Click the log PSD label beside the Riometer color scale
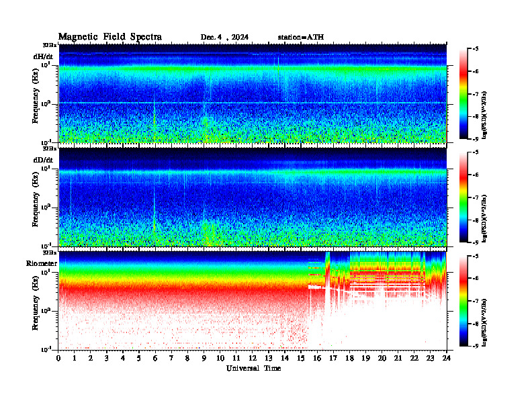The height and width of the screenshot is (411, 532). pyautogui.click(x=484, y=322)
